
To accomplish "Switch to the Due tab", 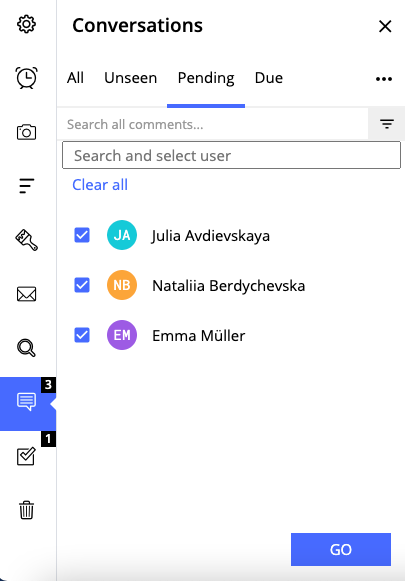I will (269, 78).
